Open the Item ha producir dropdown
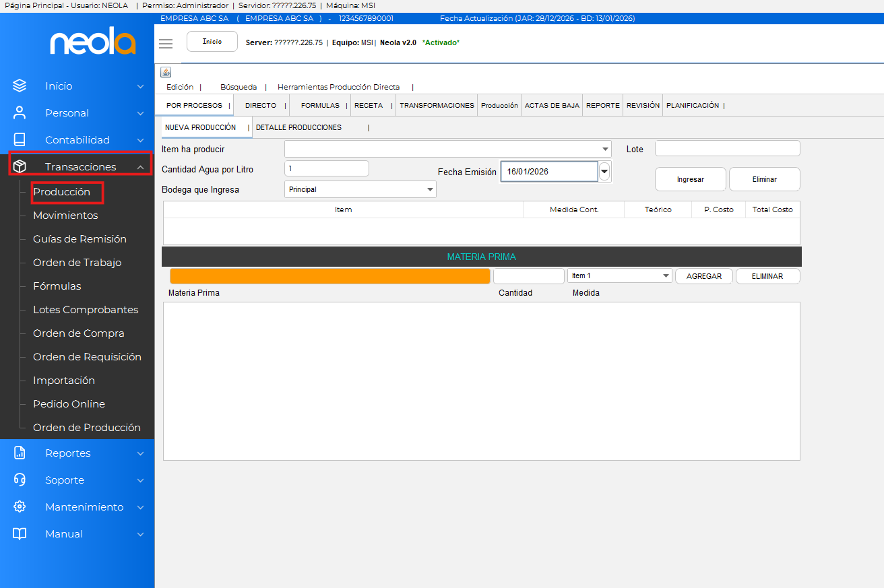 tap(604, 149)
